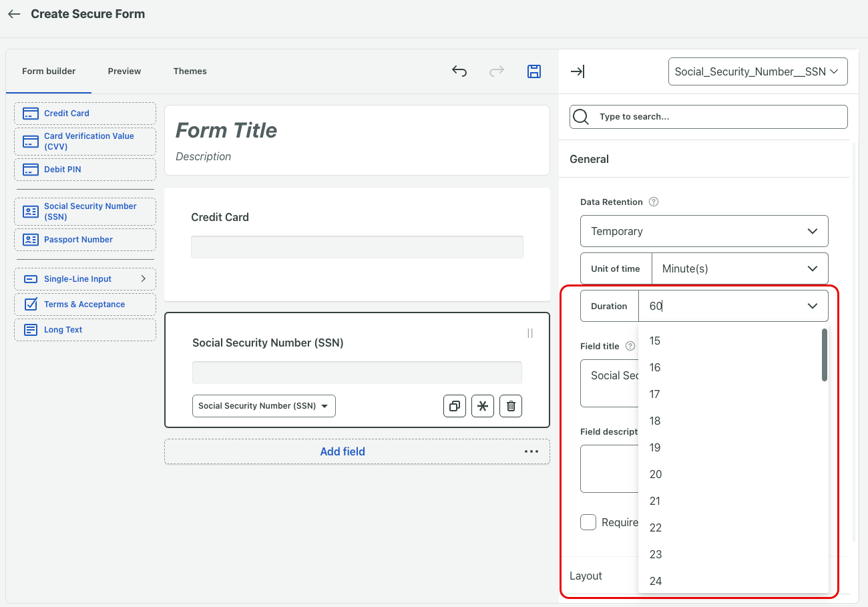The image size is (868, 607).
Task: Collapse the right settings panel arrow
Action: click(x=578, y=71)
